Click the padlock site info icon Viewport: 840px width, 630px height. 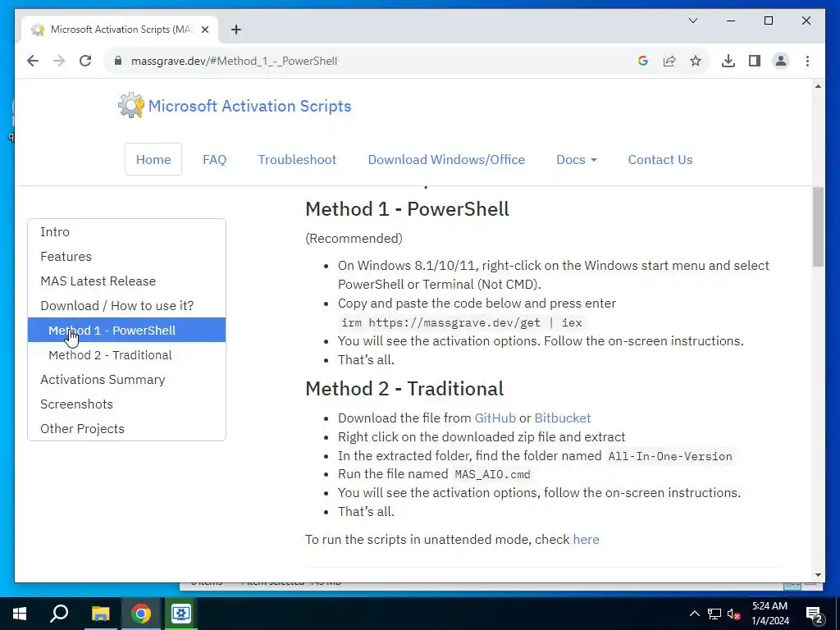click(x=118, y=61)
